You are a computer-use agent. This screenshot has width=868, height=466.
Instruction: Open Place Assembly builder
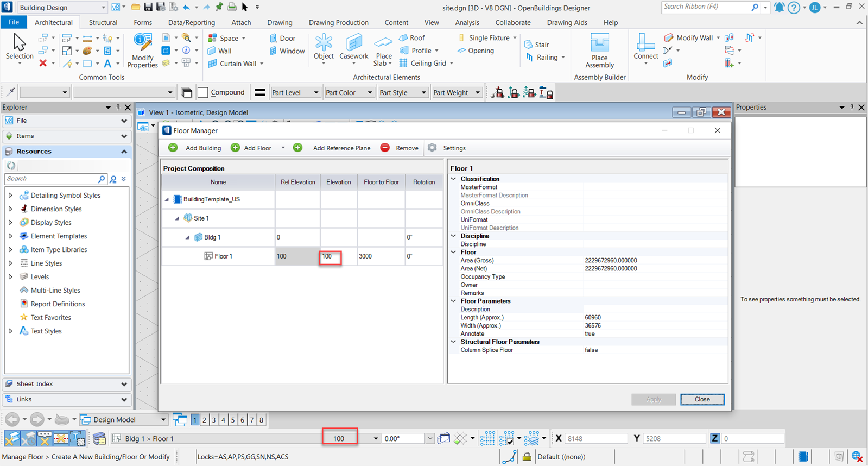(x=599, y=51)
